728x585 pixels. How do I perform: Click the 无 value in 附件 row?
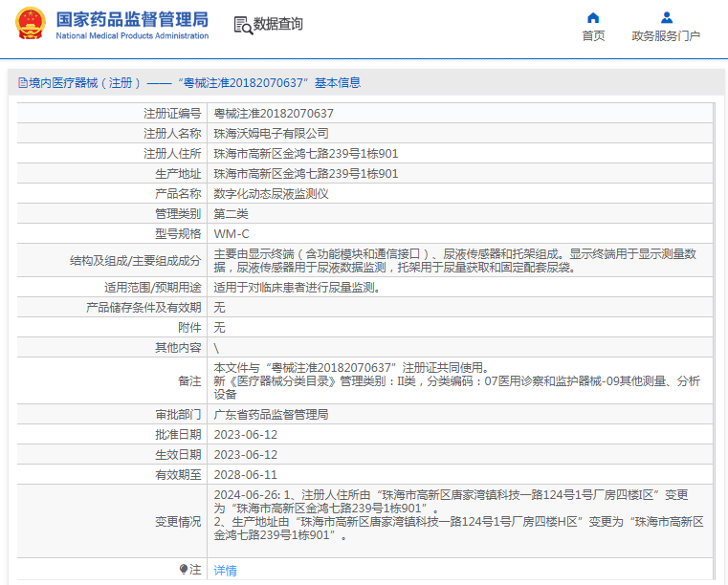219,328
